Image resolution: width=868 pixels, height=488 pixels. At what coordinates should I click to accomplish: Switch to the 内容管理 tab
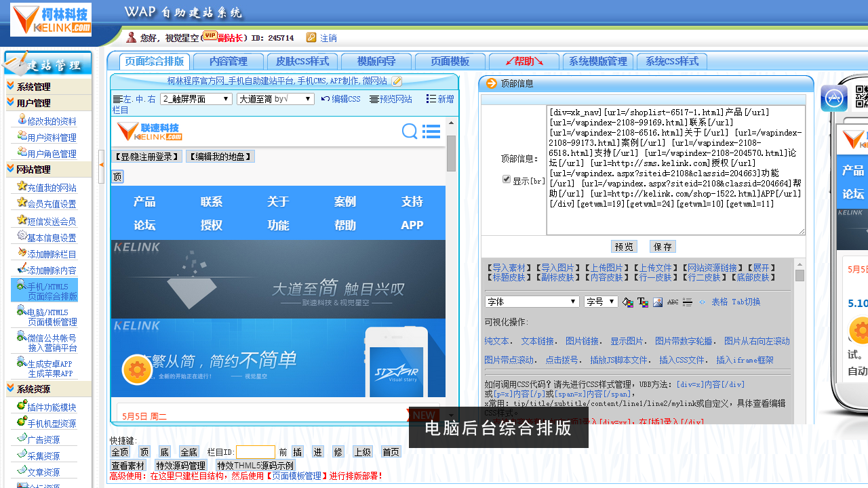click(x=229, y=62)
